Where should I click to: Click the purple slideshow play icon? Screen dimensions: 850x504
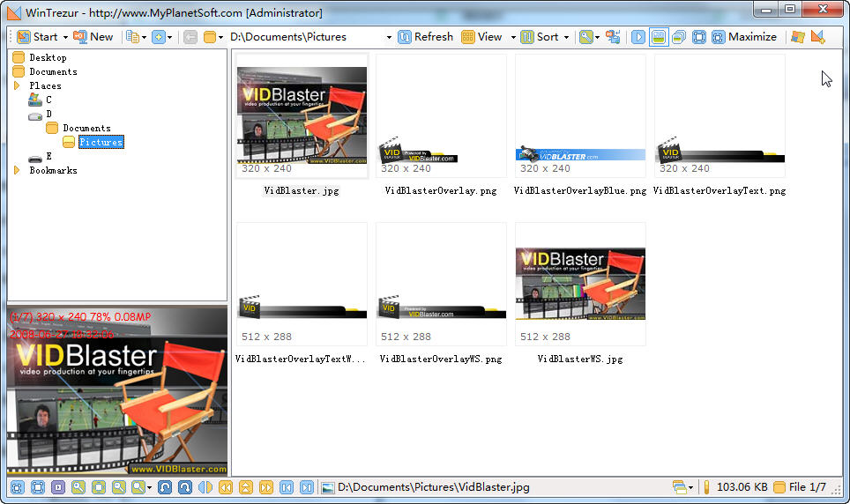[x=58, y=487]
